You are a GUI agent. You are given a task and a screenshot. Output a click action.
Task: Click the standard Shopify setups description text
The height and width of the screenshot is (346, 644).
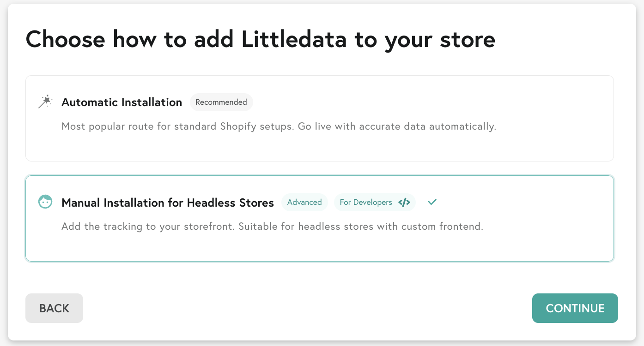tap(279, 126)
